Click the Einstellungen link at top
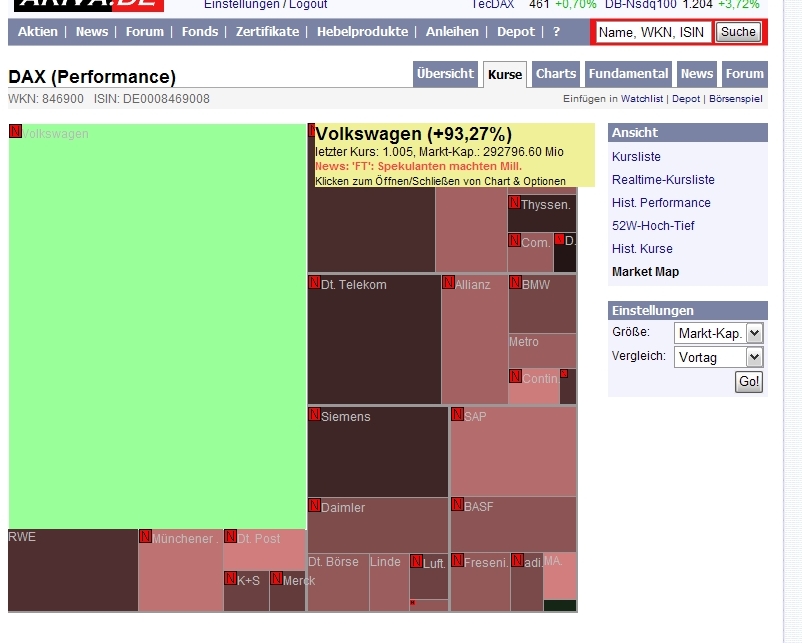 click(x=241, y=5)
